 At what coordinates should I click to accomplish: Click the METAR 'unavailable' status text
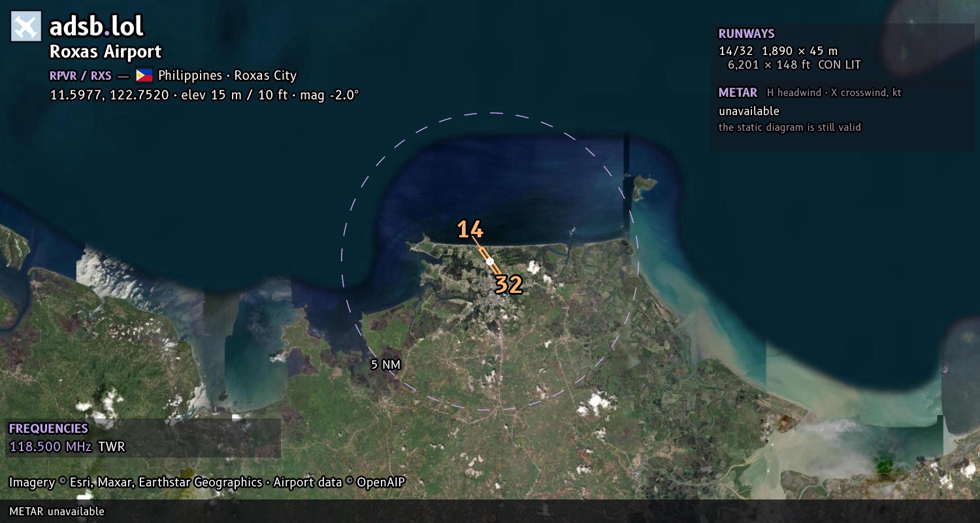(749, 111)
